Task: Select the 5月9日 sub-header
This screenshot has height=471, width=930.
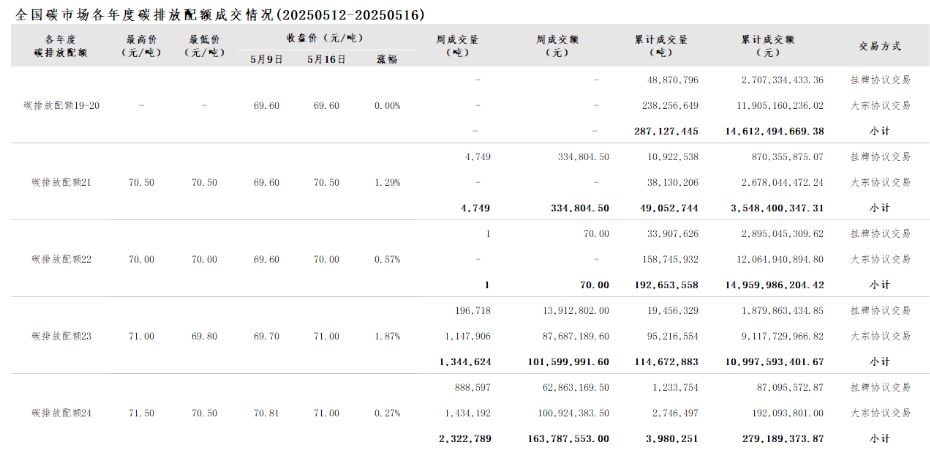Action: point(266,59)
